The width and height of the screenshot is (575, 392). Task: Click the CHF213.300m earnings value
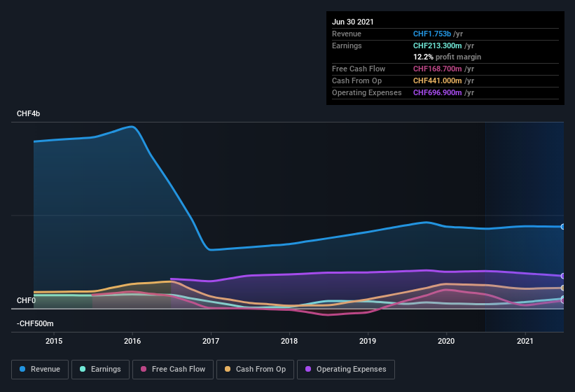pyautogui.click(x=438, y=45)
